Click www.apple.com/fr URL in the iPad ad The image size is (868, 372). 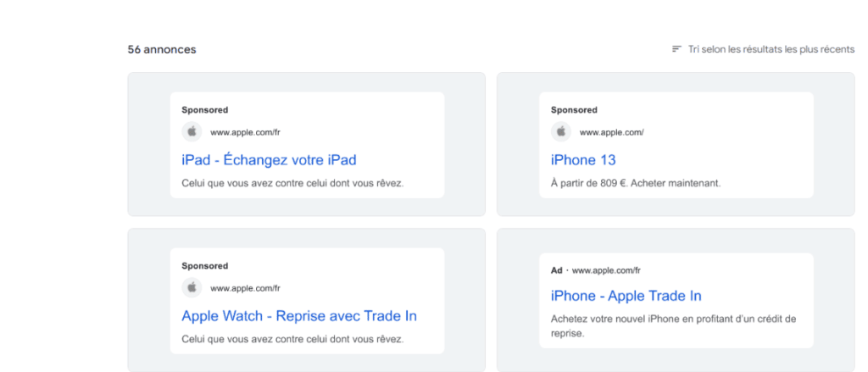click(245, 132)
